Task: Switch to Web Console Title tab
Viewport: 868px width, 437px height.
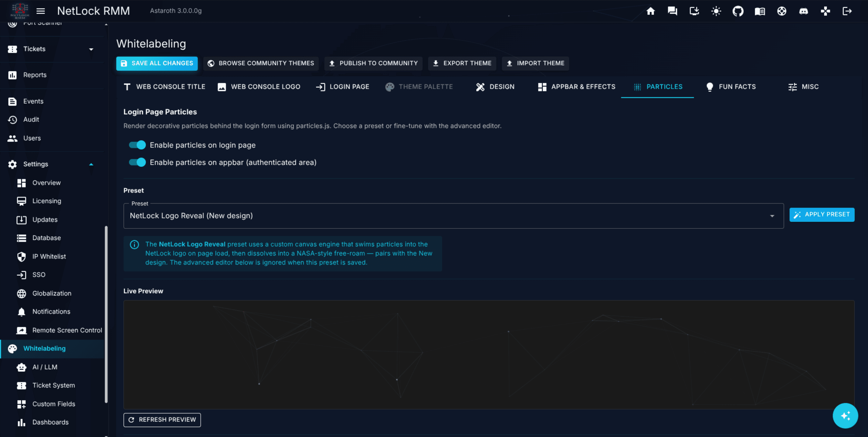Action: click(x=164, y=87)
